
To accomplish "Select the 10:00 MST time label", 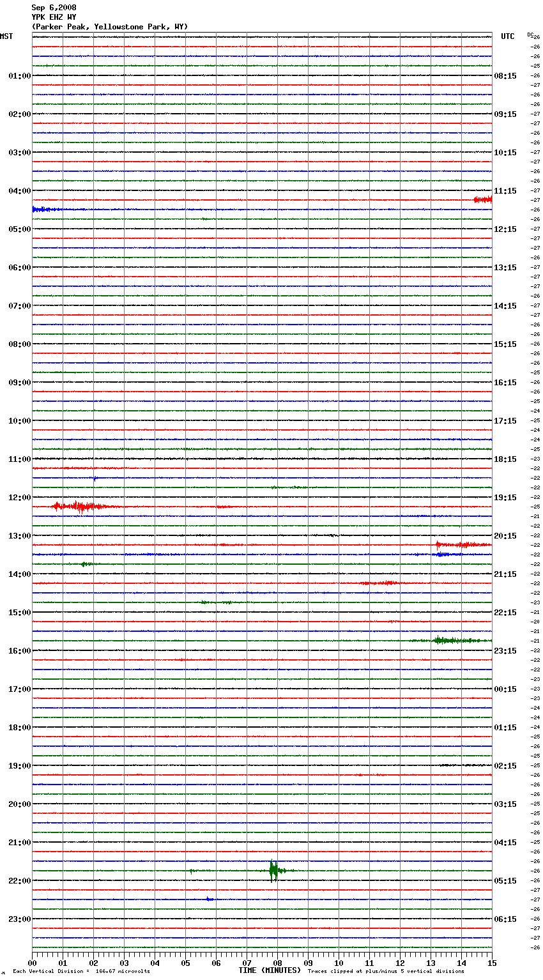I will point(20,421).
